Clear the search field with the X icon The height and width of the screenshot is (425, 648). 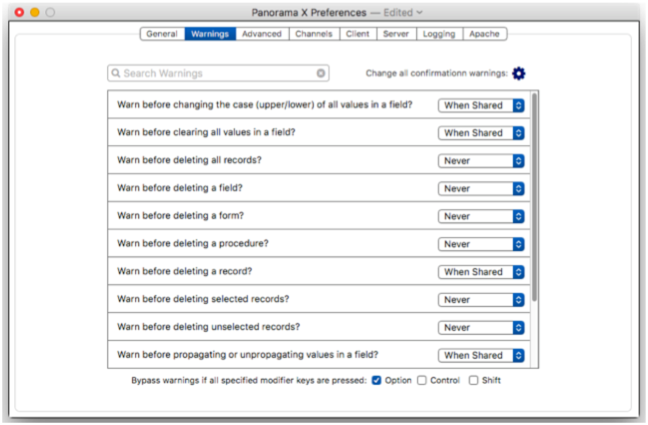point(321,73)
